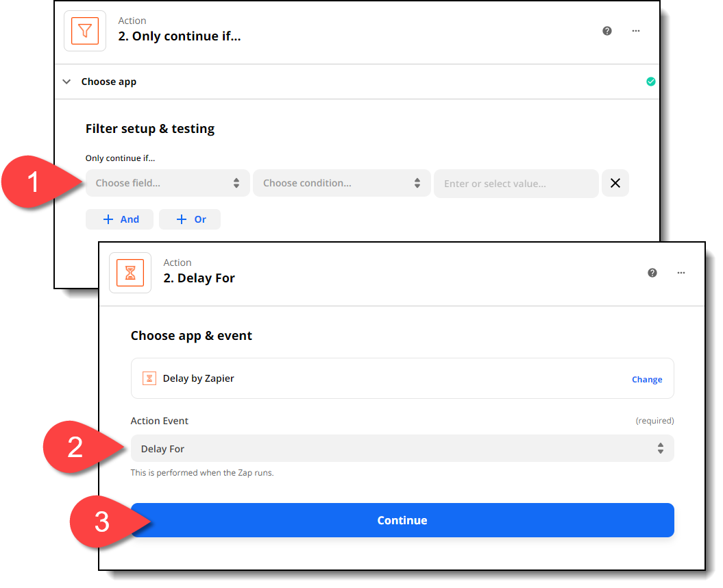Viewport: 723px width, 588px height.
Task: Remove filter condition row with X button
Action: pyautogui.click(x=615, y=184)
